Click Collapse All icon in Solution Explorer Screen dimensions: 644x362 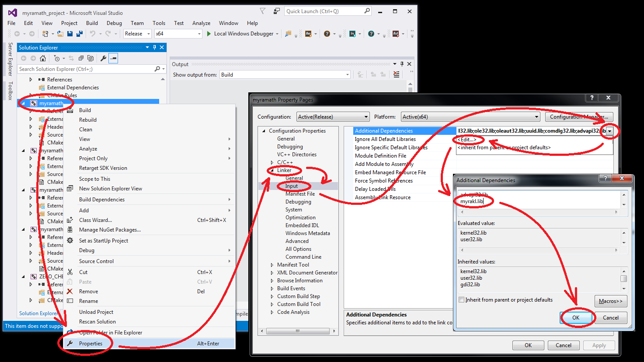[x=81, y=58]
